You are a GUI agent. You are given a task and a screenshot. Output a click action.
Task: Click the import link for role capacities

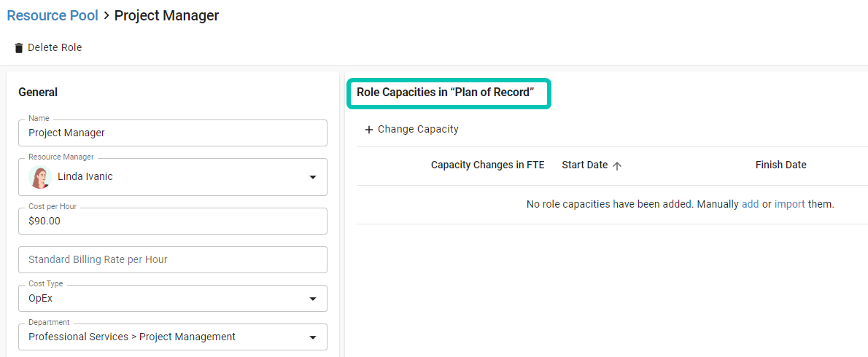click(789, 204)
